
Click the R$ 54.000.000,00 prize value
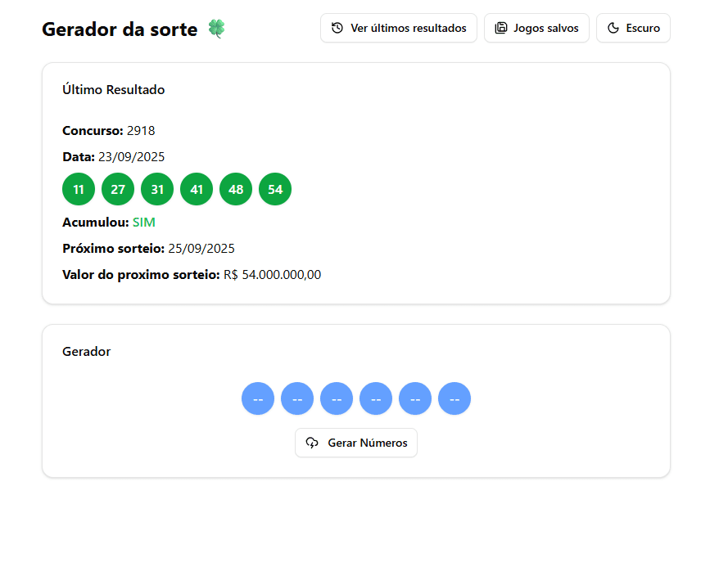point(273,275)
